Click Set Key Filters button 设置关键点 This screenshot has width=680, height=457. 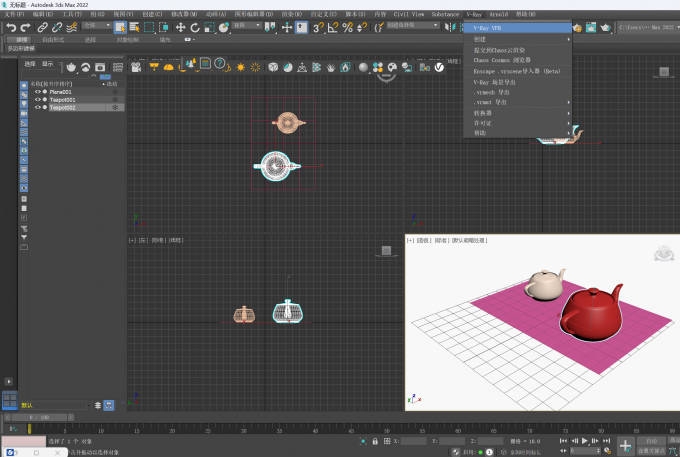[x=651, y=451]
